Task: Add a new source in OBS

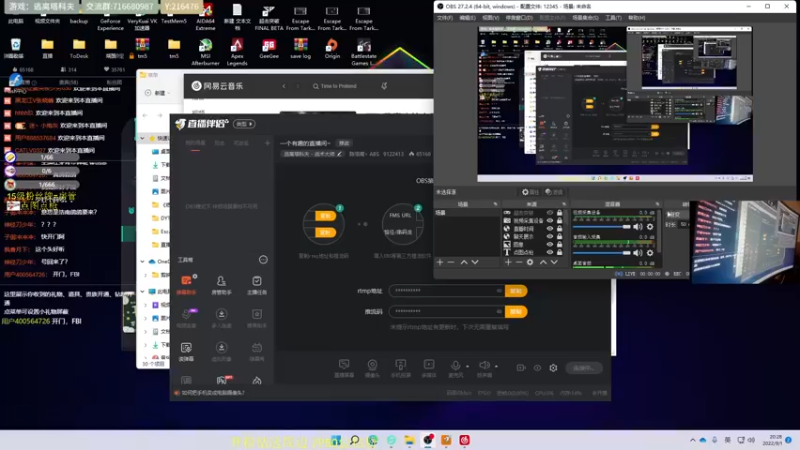Action: point(508,262)
